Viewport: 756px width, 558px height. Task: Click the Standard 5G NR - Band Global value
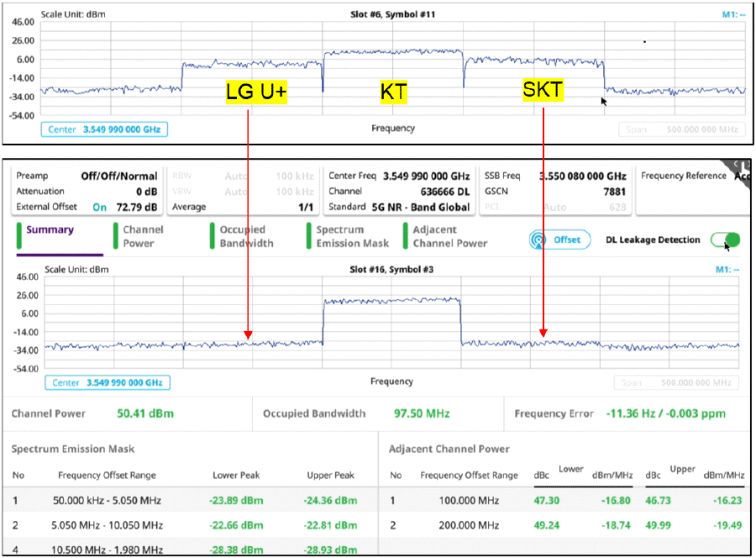421,207
